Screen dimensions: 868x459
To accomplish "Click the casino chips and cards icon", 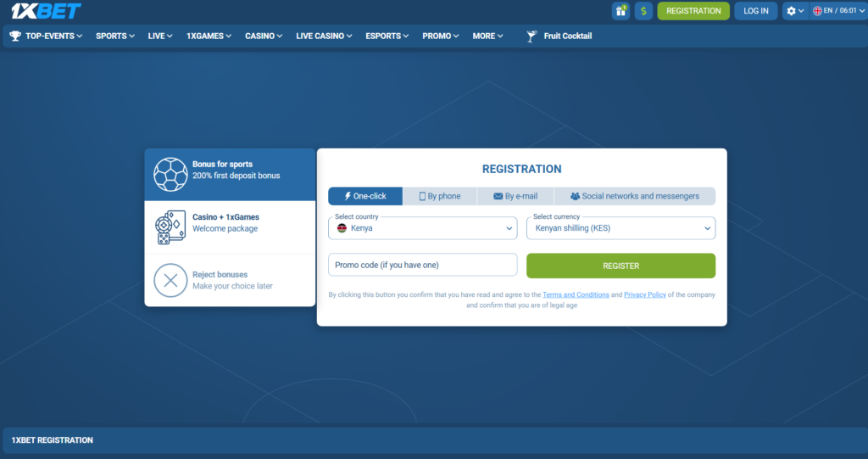I will coord(170,227).
